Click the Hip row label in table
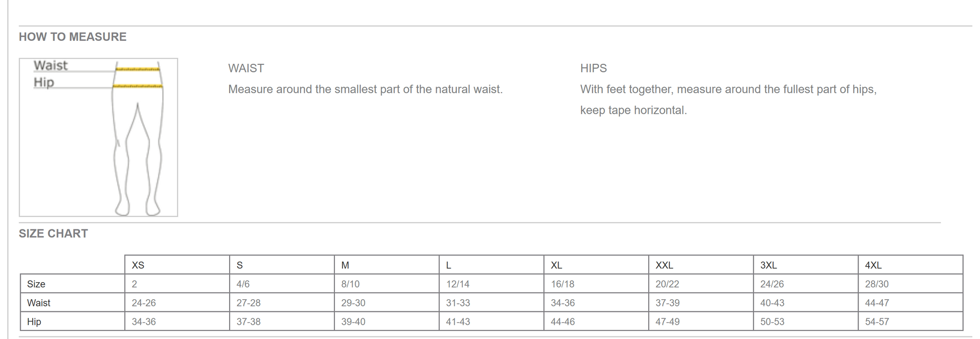980x339 pixels. (73, 321)
